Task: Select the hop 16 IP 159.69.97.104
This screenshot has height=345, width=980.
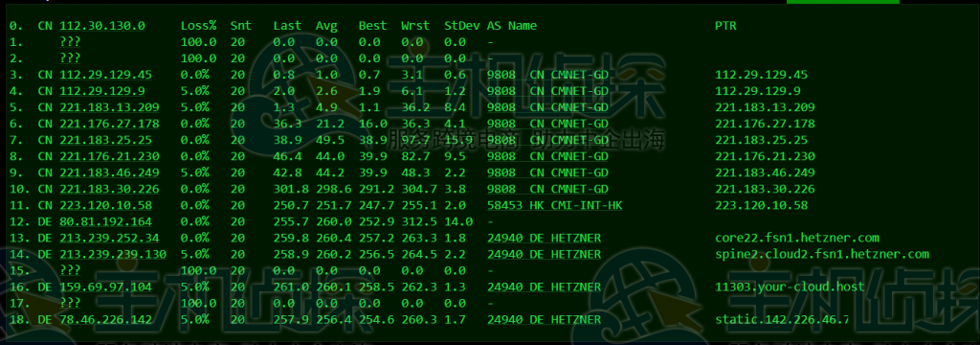Action: 105,287
